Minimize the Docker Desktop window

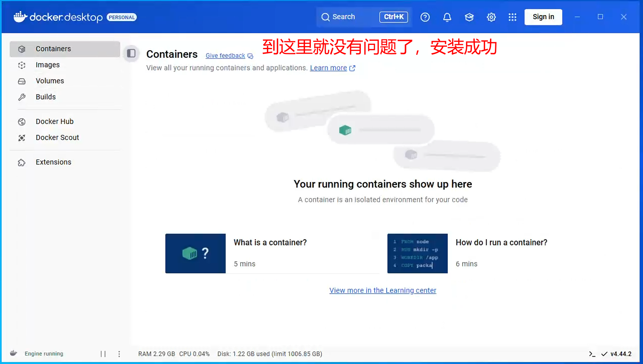coord(577,17)
